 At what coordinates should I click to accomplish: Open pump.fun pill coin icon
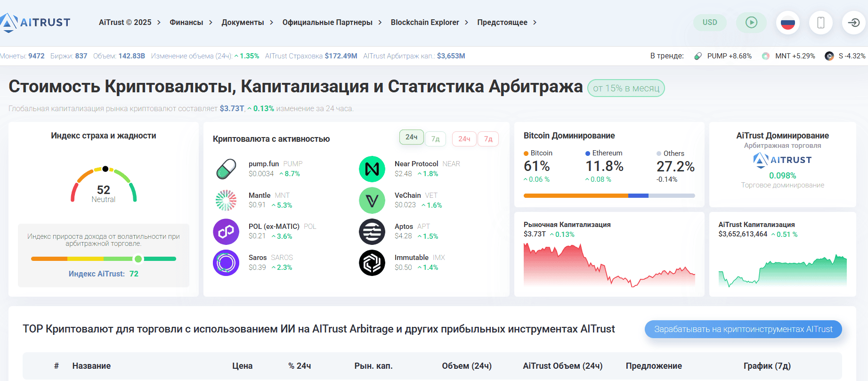226,169
